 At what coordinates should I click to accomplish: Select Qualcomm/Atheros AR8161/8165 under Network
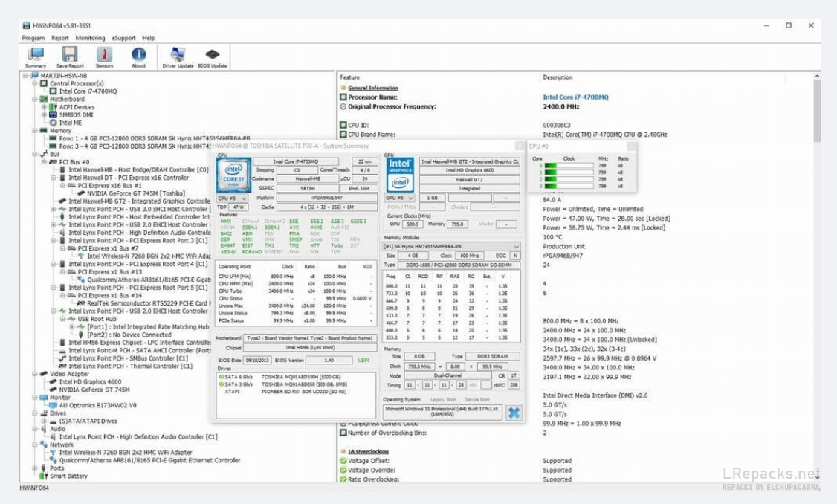click(x=149, y=460)
